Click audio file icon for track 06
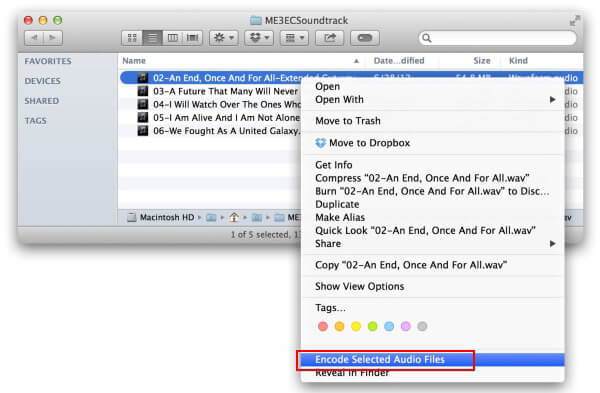This screenshot has width=600, height=393. [143, 131]
